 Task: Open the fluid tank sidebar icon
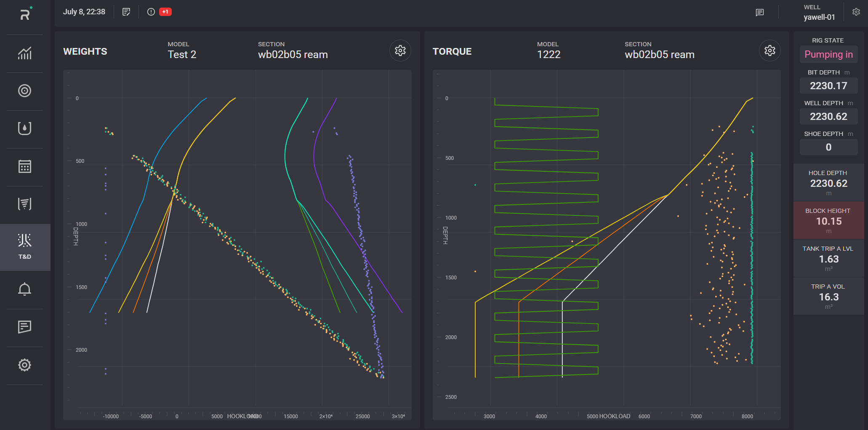25,128
